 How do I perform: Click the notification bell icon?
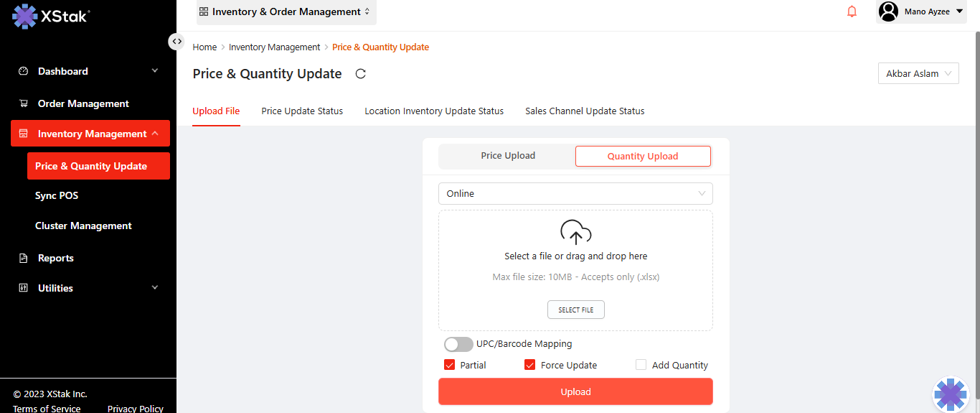pos(852,11)
